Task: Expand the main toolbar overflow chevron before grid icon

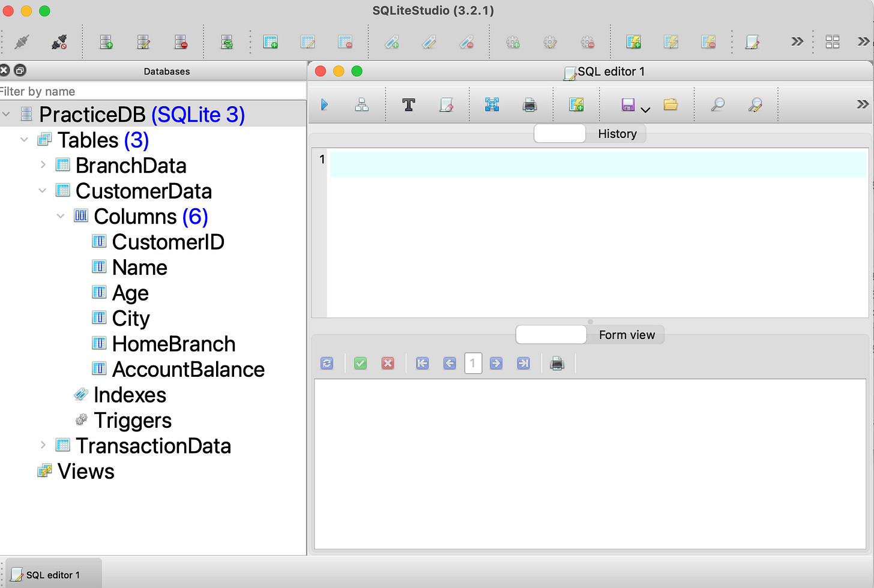Action: pyautogui.click(x=797, y=41)
